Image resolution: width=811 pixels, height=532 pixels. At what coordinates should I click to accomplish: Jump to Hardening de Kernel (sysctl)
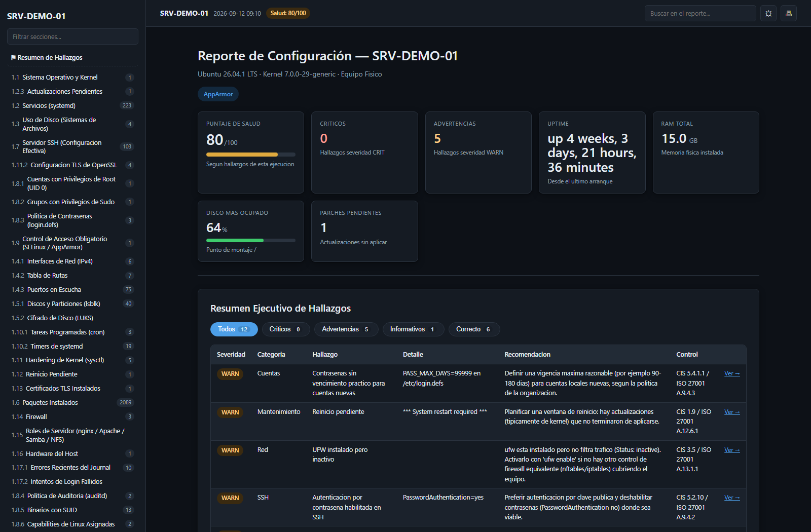tap(72, 360)
